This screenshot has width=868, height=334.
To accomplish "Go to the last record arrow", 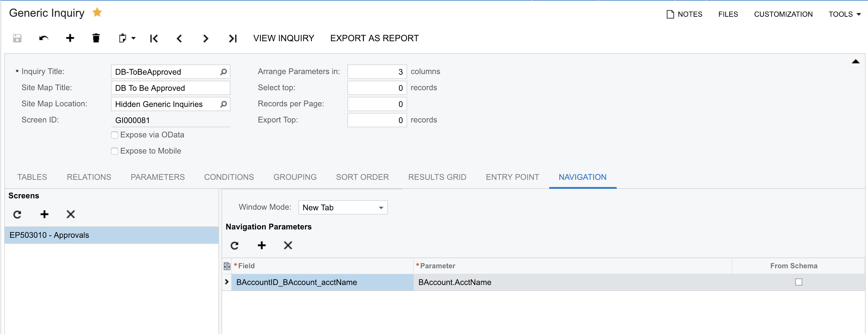I will tap(233, 39).
